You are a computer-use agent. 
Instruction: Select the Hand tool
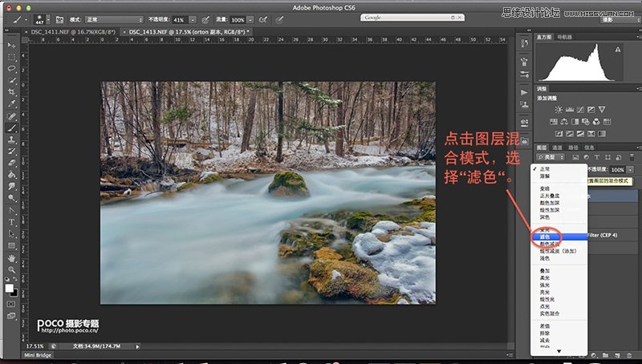[12, 258]
